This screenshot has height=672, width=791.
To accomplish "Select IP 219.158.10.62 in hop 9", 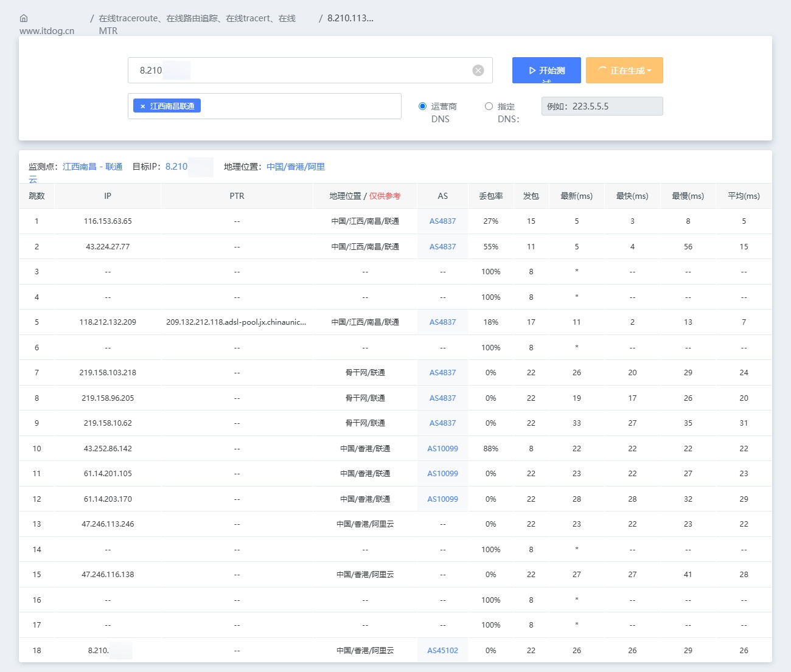I will pyautogui.click(x=108, y=423).
